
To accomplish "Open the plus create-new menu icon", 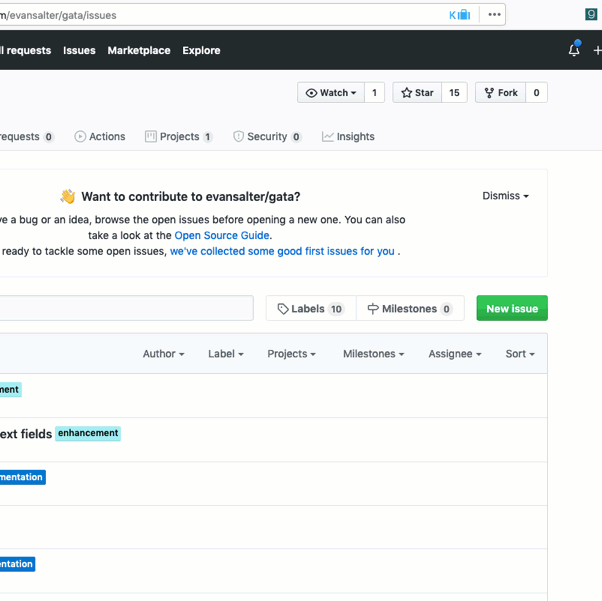I will coord(597,50).
